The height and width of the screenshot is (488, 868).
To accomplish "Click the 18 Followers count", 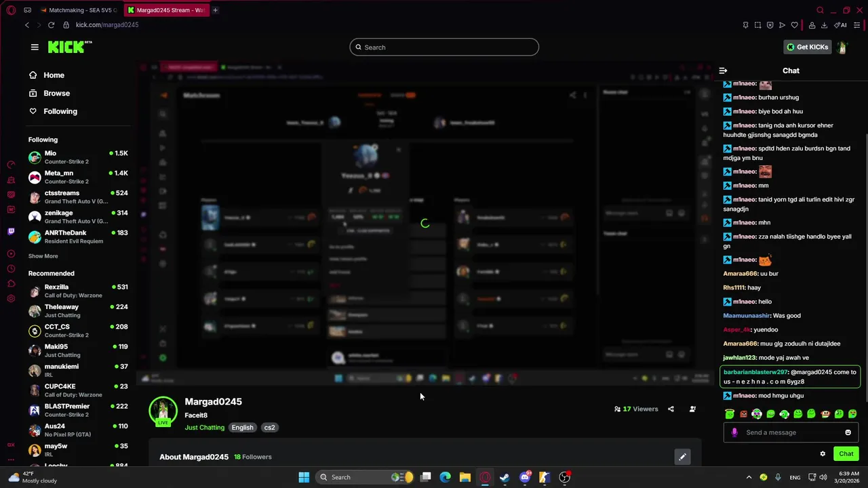I will [253, 457].
